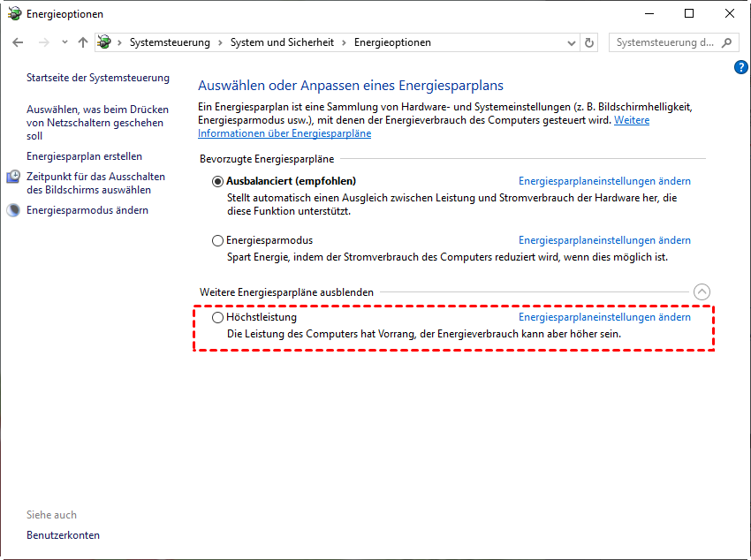Image resolution: width=751 pixels, height=560 pixels.
Task: Click the forward navigation arrow
Action: [43, 42]
